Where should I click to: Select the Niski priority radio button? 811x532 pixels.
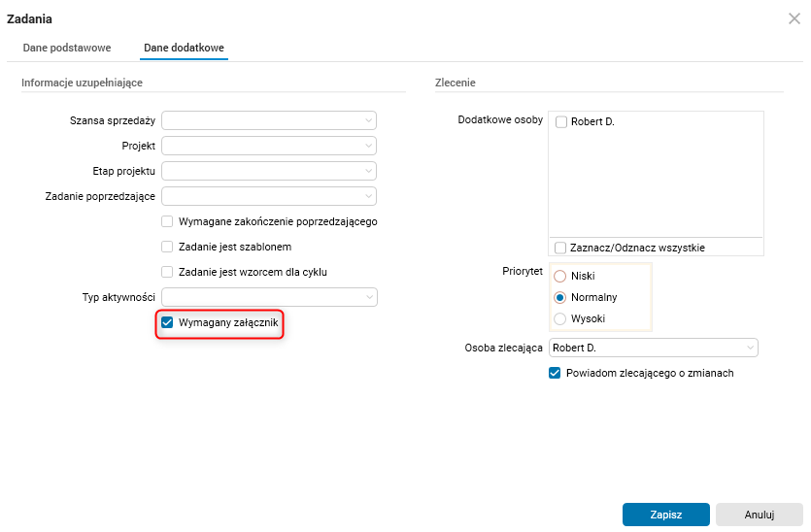point(559,276)
